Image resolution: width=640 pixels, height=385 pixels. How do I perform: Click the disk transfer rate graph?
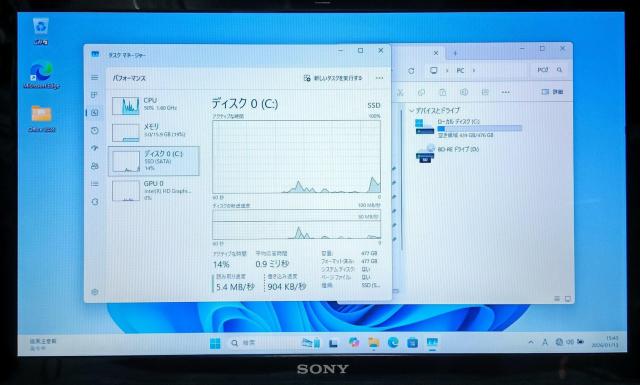pos(296,224)
